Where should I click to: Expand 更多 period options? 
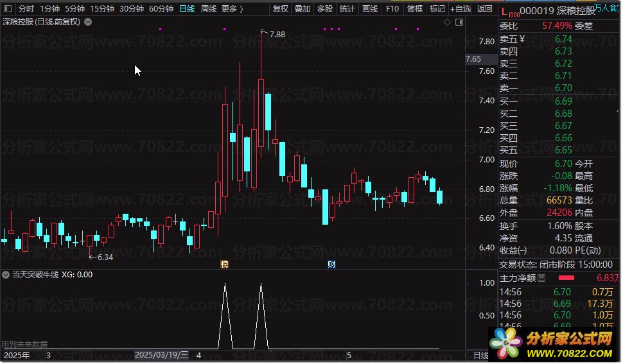pos(233,9)
